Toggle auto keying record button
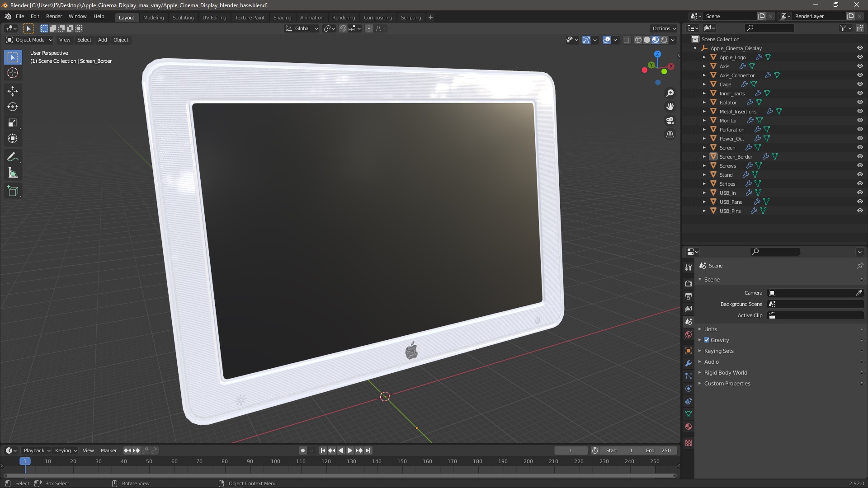Image resolution: width=868 pixels, height=488 pixels. pyautogui.click(x=302, y=450)
